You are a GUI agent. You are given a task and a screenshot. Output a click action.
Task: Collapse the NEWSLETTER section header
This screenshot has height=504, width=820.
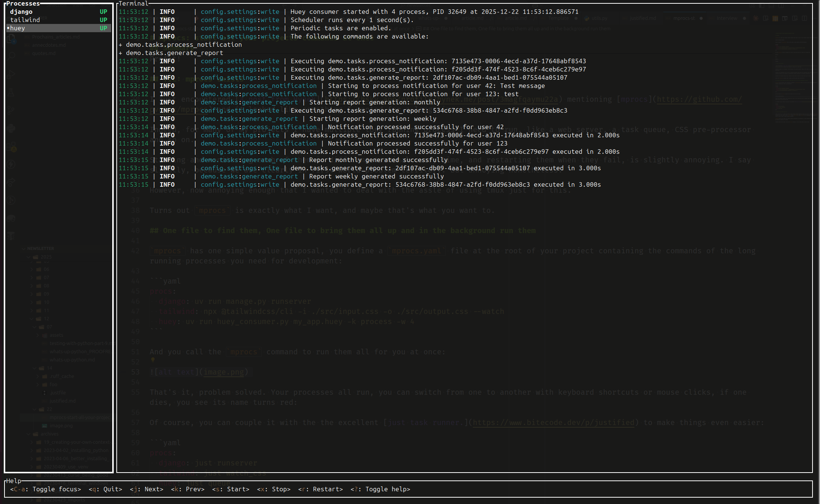(x=40, y=248)
